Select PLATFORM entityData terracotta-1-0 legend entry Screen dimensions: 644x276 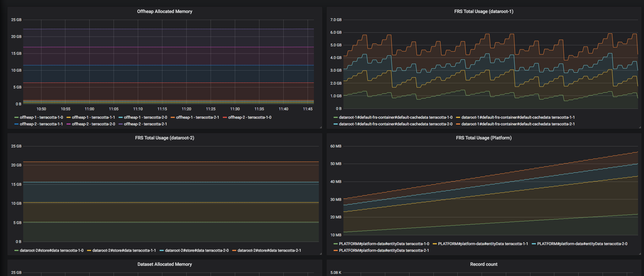point(384,244)
